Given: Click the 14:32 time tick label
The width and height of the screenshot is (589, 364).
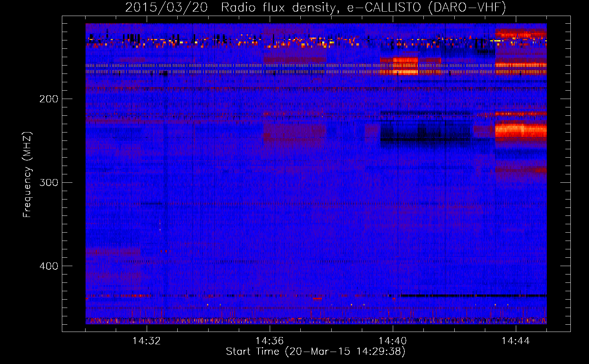Looking at the screenshot, I should [147, 341].
